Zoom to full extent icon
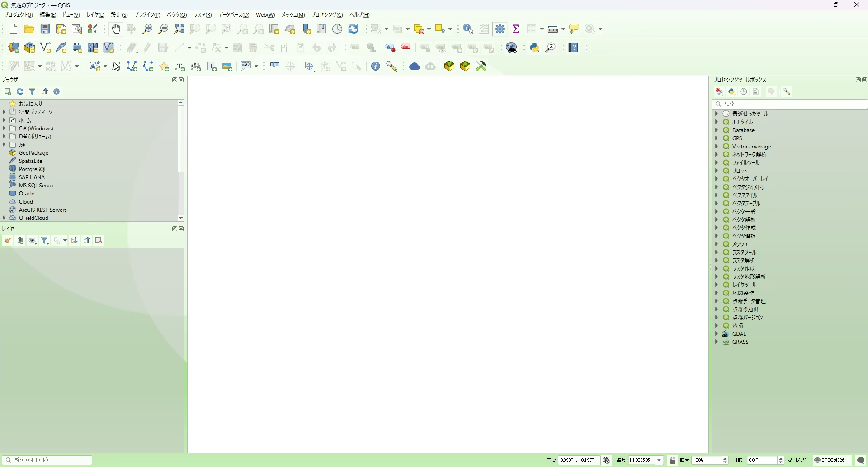 (179, 29)
